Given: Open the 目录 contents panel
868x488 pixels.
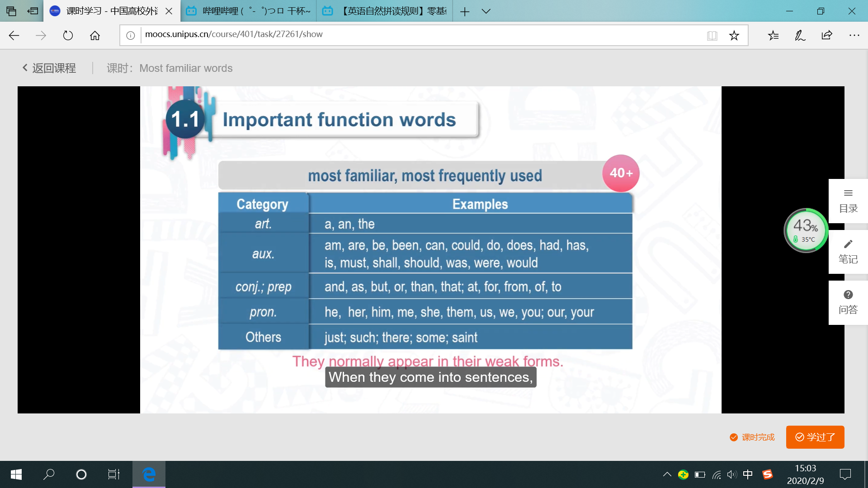Looking at the screenshot, I should (848, 201).
